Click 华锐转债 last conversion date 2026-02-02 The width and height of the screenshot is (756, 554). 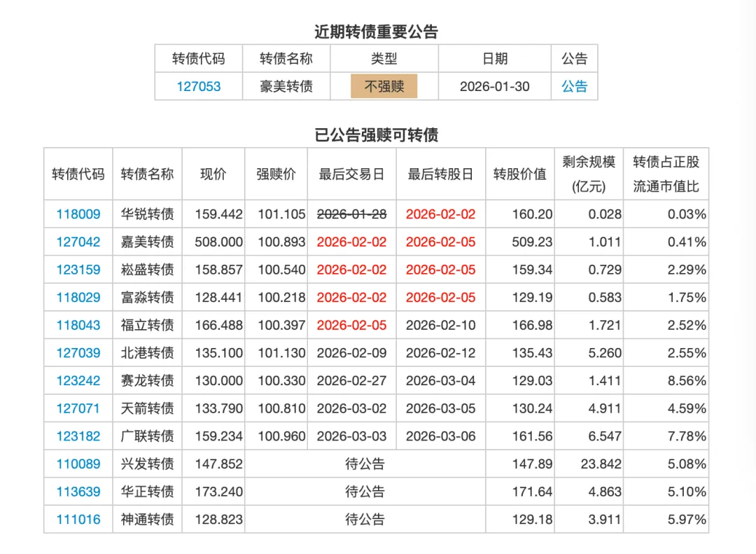(441, 214)
